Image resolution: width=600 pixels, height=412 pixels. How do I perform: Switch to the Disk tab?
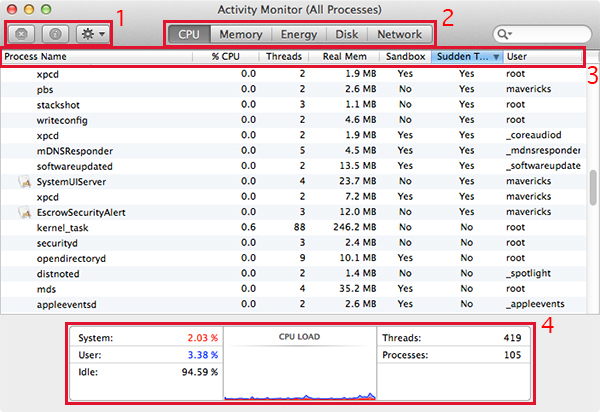point(347,34)
